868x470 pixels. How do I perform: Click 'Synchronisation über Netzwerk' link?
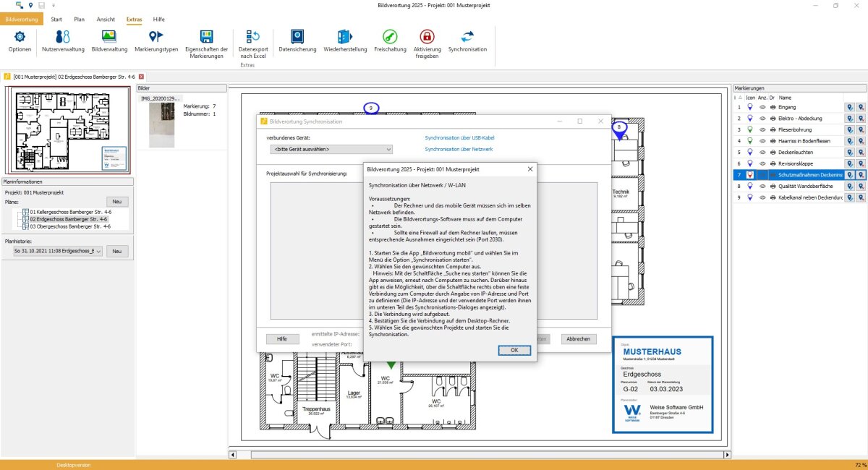(459, 149)
